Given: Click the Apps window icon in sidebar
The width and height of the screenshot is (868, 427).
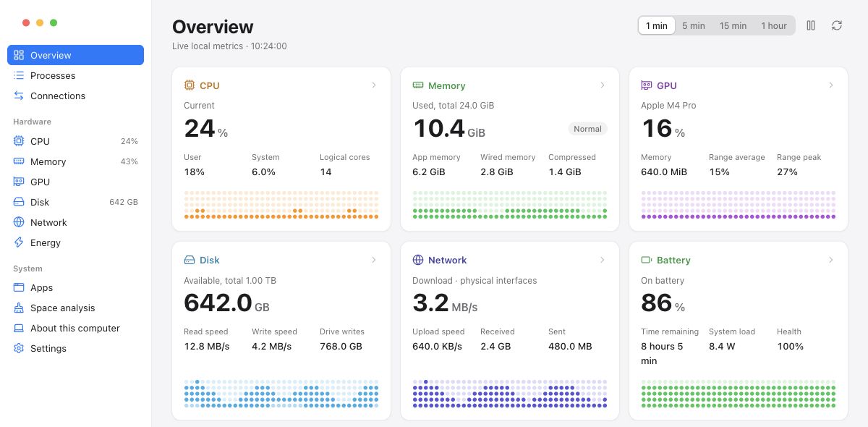Looking at the screenshot, I should [19, 287].
